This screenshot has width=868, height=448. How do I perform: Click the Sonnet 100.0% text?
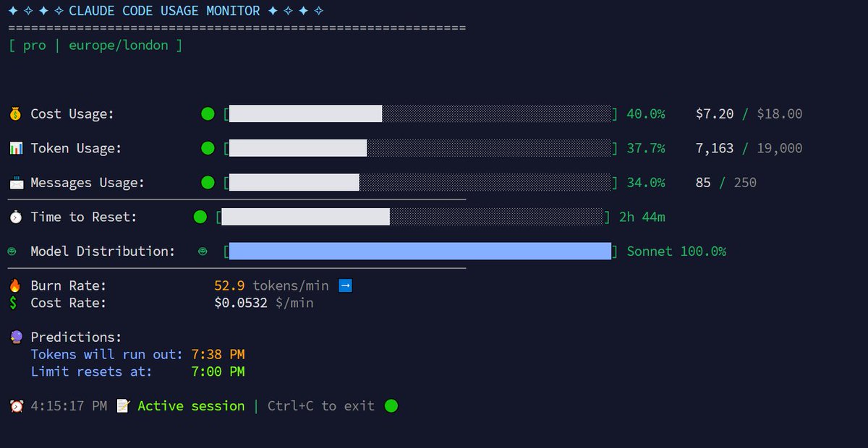[676, 251]
